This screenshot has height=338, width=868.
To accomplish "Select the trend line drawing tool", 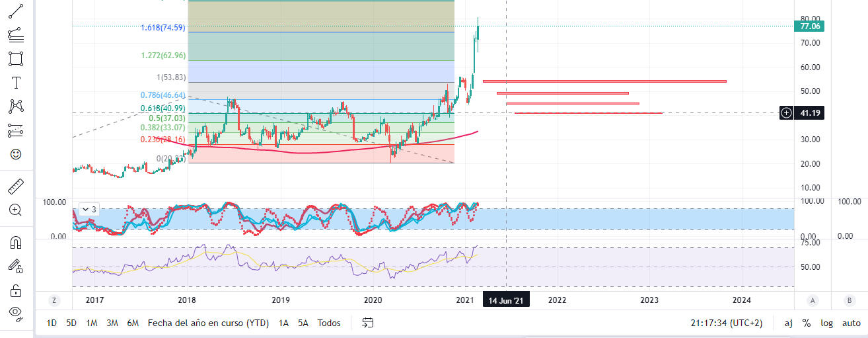I will click(x=15, y=10).
